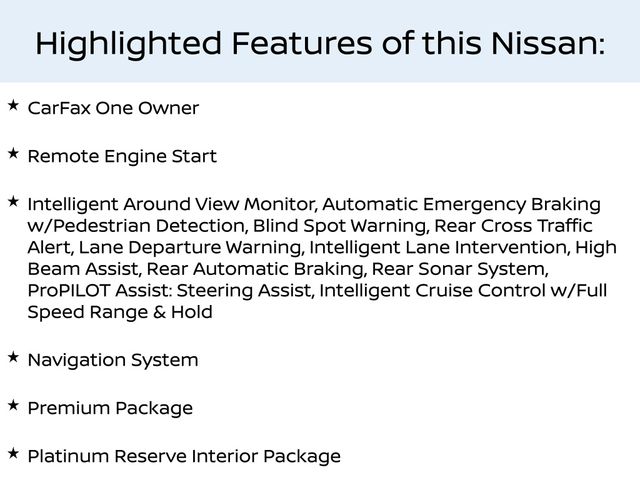The image size is (640, 480).
Task: Select the Remote Engine Start feature
Action: [x=122, y=157]
